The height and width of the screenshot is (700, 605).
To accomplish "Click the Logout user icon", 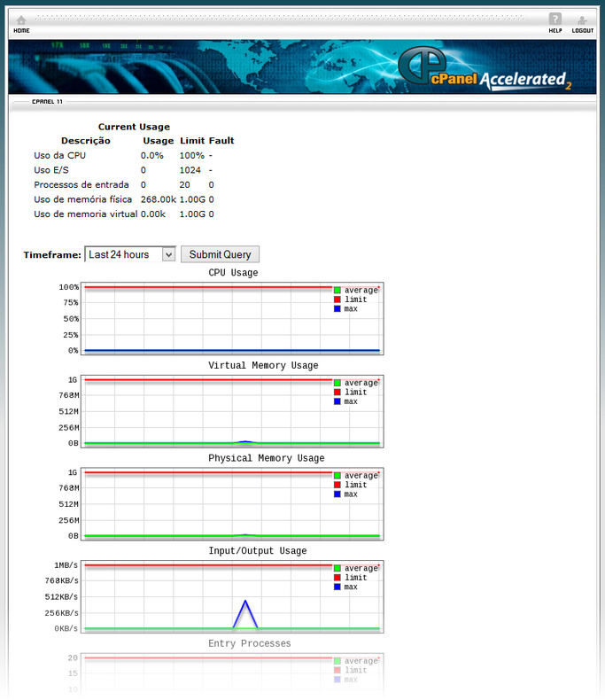I will tap(582, 20).
